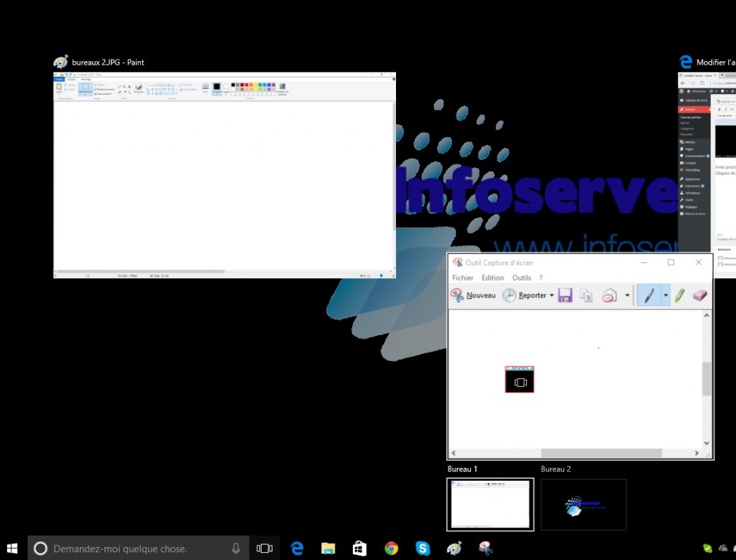
Task: Select the pen tool in Snipping Tool
Action: tap(649, 295)
